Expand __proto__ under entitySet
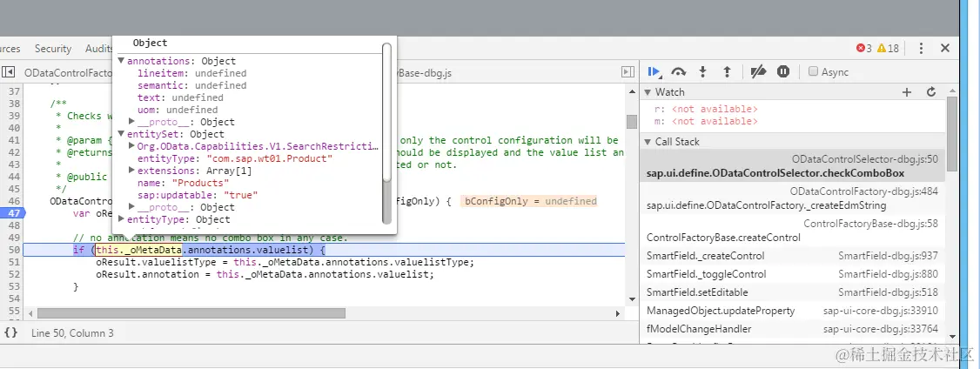Viewport: 980px width, 369px height. pos(132,207)
